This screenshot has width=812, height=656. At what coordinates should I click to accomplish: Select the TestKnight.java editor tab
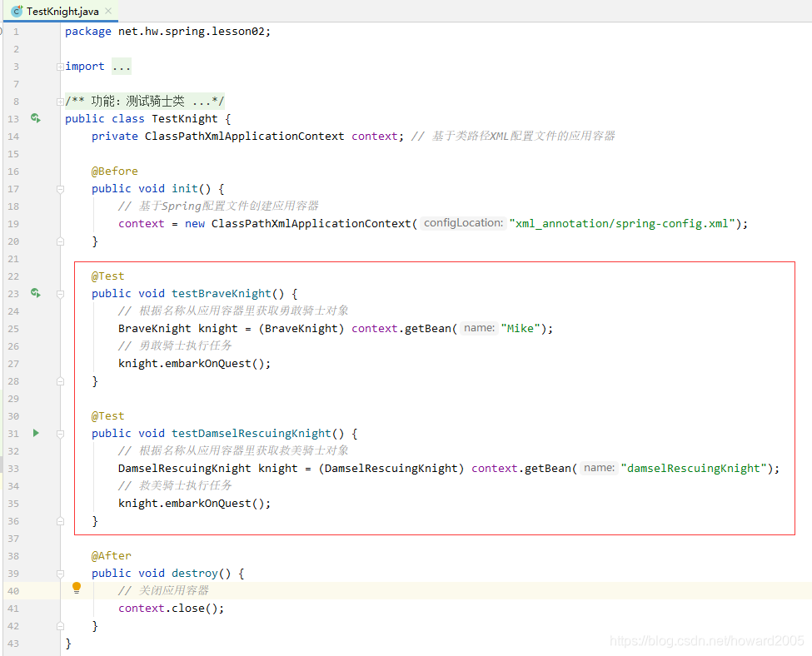[x=61, y=11]
